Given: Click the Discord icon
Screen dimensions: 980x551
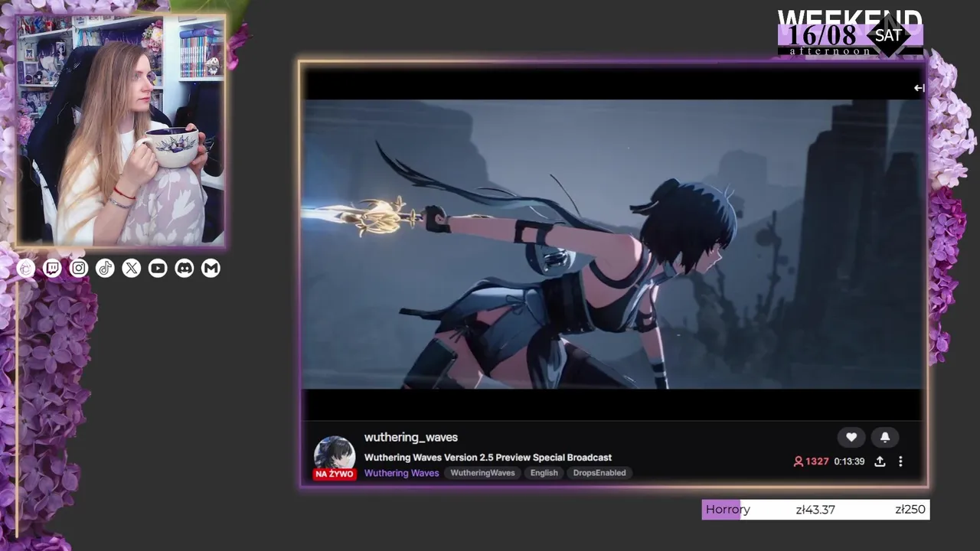Looking at the screenshot, I should [x=185, y=268].
